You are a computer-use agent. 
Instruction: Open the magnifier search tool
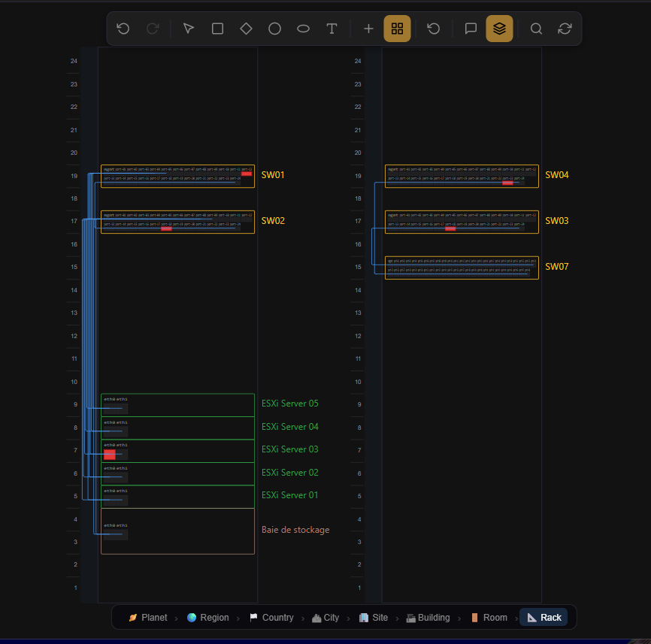536,29
